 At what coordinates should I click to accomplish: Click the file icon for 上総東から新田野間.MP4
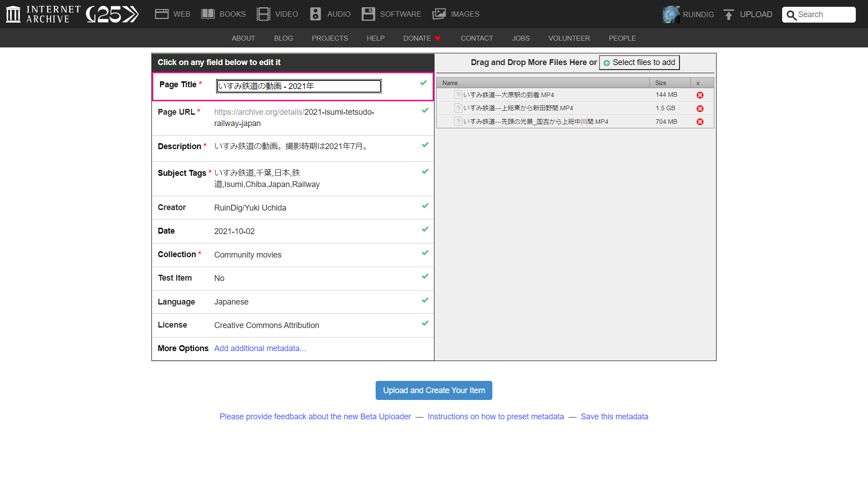(x=458, y=108)
